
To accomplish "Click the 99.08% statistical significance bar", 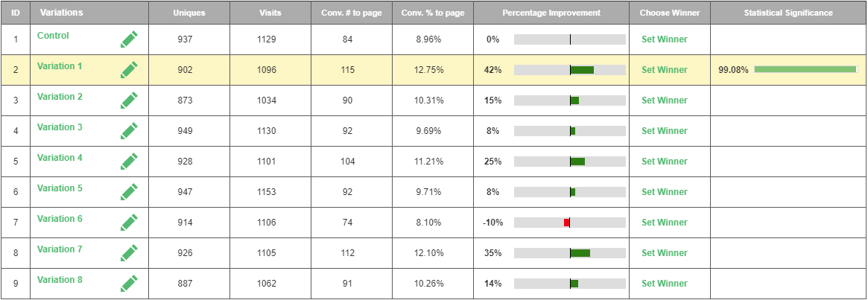I will 805,69.
